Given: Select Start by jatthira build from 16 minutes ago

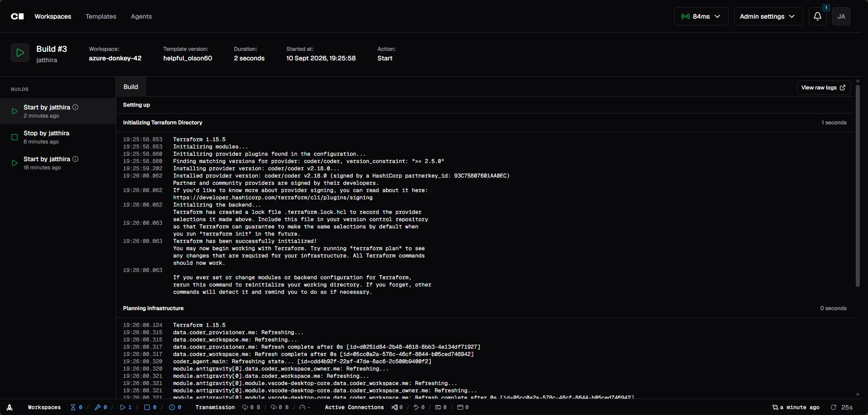Looking at the screenshot, I should 58,163.
